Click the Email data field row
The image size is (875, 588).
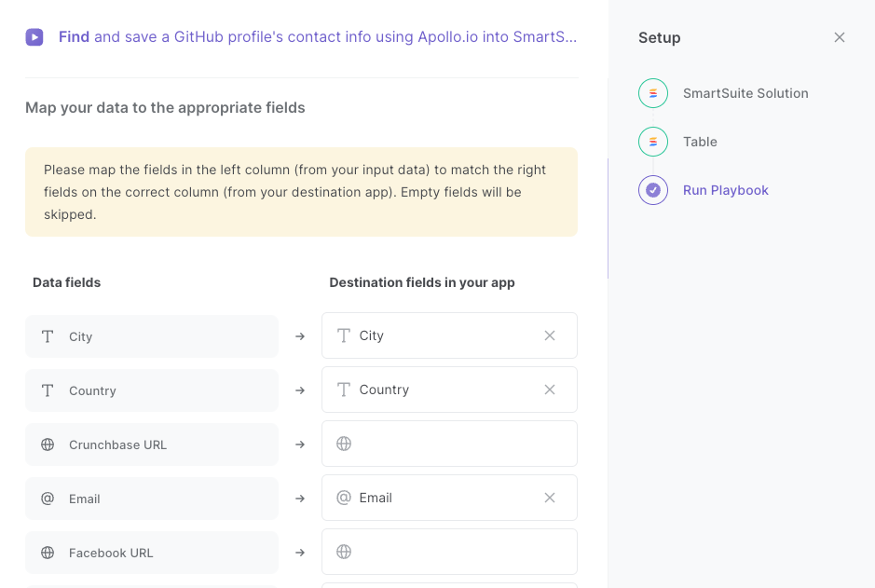[x=152, y=499]
